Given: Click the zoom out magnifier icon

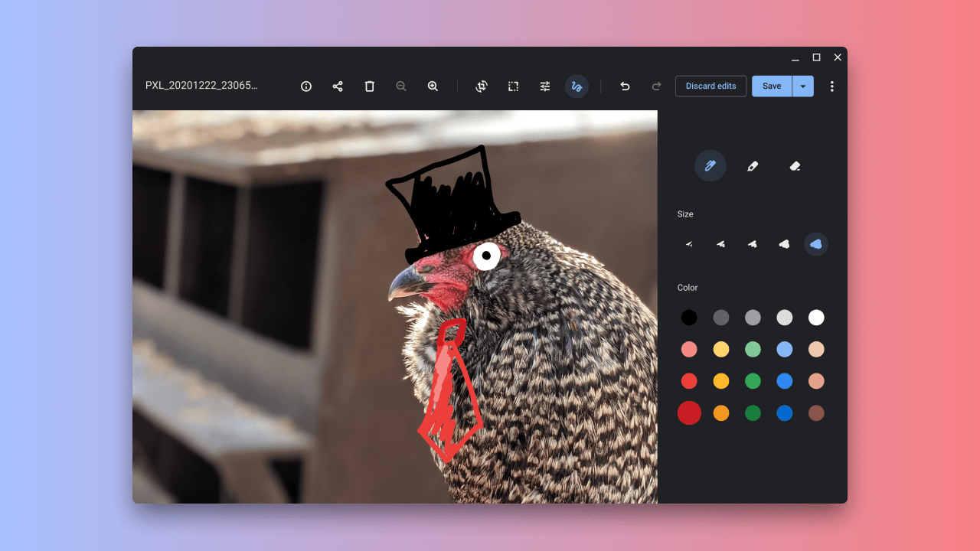Looking at the screenshot, I should coord(401,86).
